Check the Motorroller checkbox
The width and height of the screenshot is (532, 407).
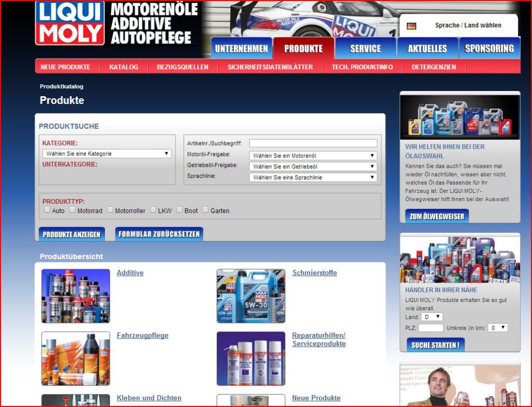(x=110, y=210)
